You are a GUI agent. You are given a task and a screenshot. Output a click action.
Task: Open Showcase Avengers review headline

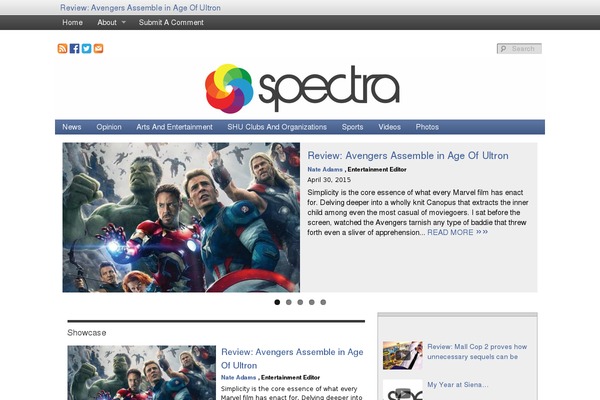tap(292, 359)
